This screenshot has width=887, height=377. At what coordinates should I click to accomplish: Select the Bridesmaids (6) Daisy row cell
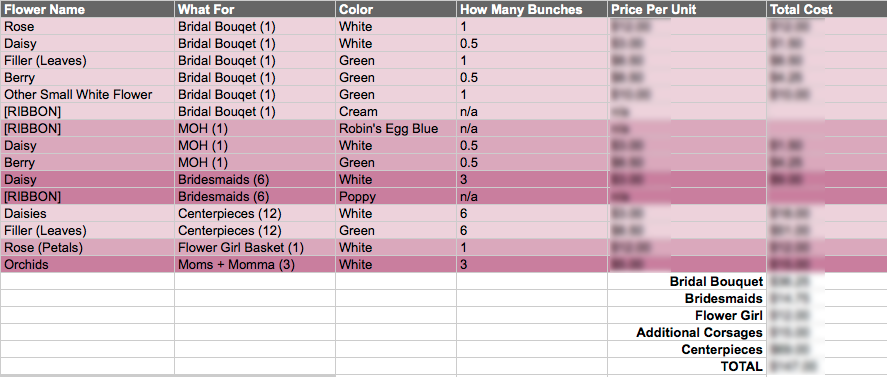tap(255, 179)
